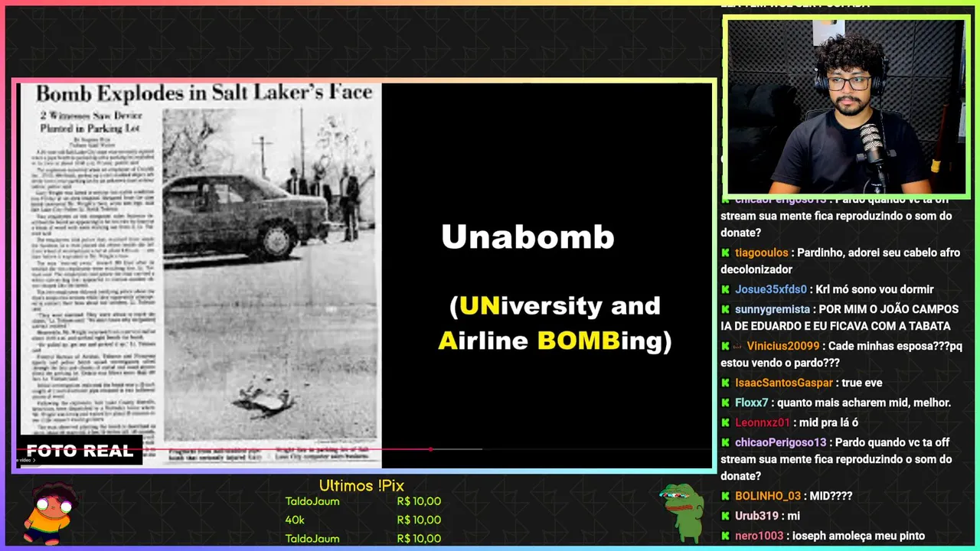
Task: Click the streamer webcam feed
Action: (845, 106)
